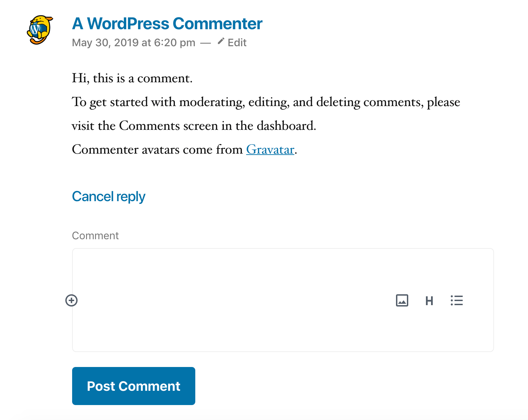This screenshot has width=528, height=420.
Task: Open the May 30, 2019 comment permalink
Action: (133, 43)
